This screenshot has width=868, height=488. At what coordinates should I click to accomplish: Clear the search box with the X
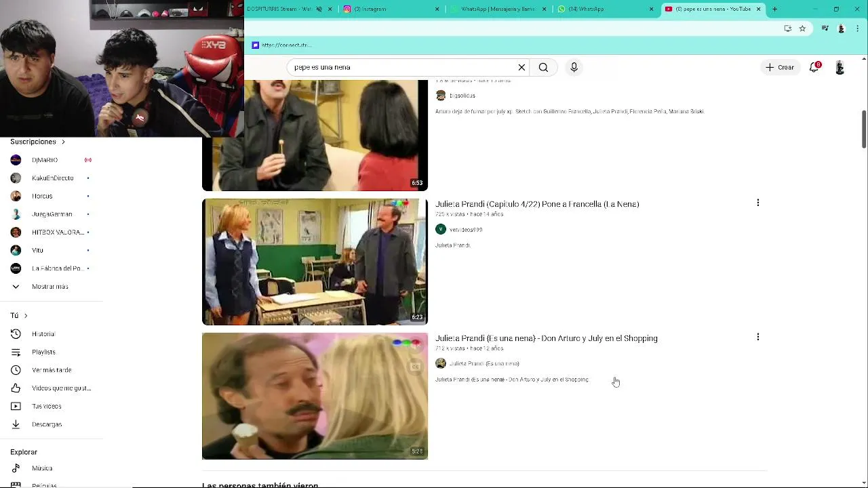pyautogui.click(x=521, y=67)
